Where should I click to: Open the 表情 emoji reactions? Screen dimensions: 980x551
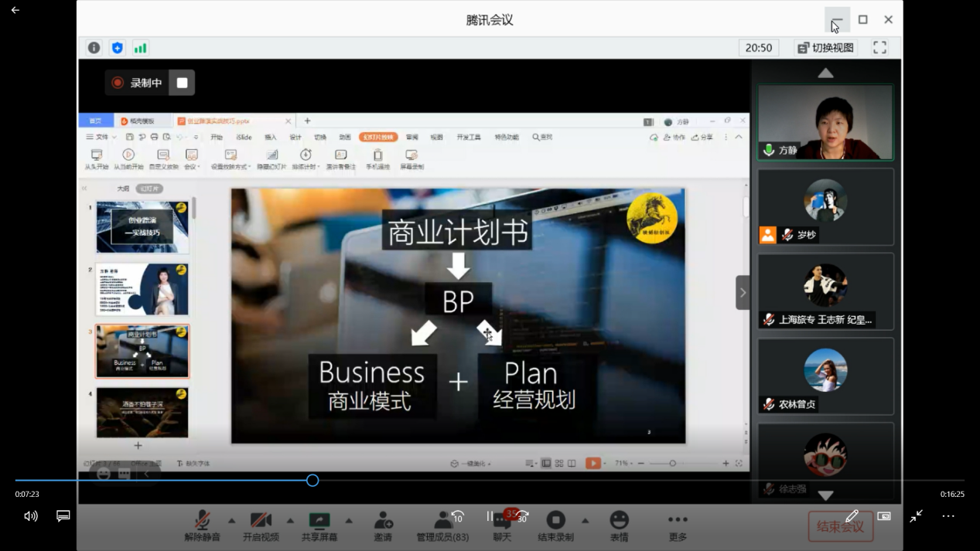(x=619, y=520)
